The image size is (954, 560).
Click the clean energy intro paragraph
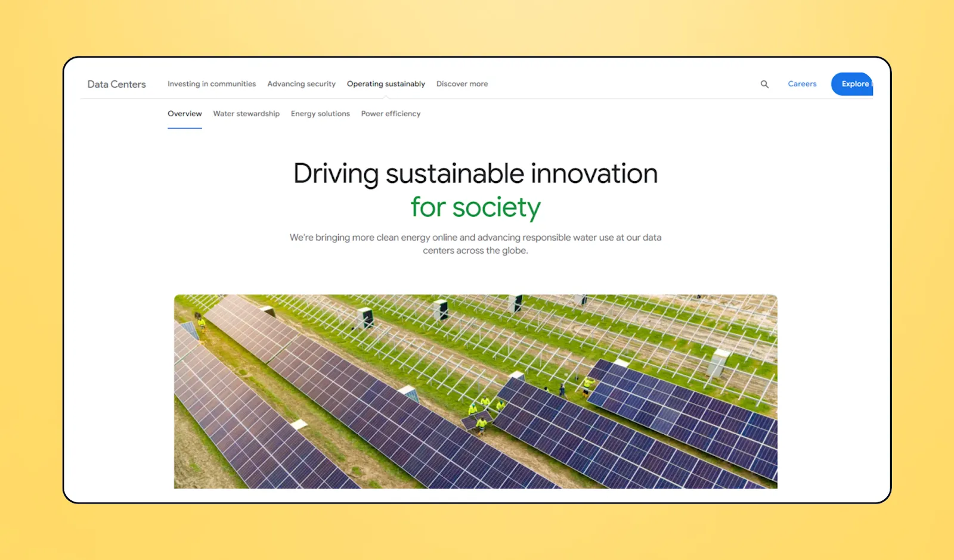(x=475, y=244)
